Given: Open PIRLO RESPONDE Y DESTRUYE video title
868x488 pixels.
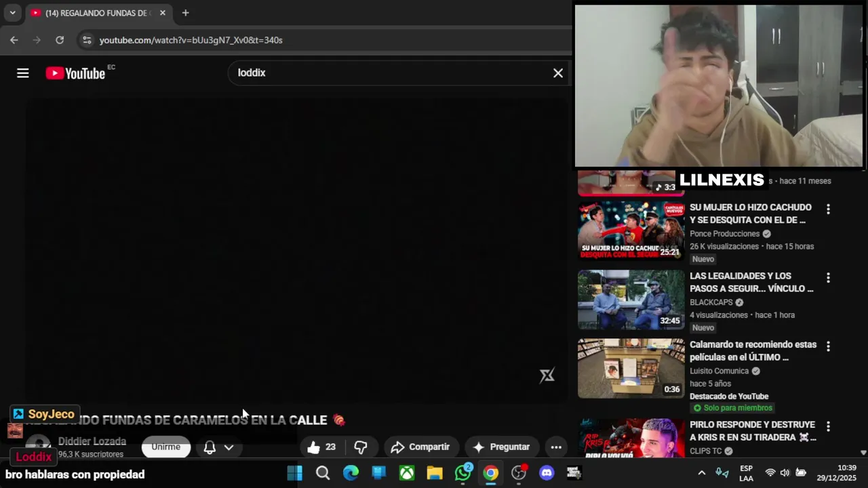Looking at the screenshot, I should coord(753,431).
